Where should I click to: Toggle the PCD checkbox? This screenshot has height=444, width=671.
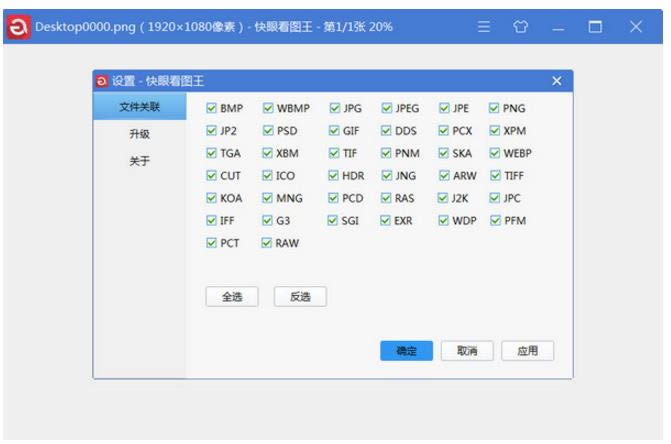[x=333, y=198]
